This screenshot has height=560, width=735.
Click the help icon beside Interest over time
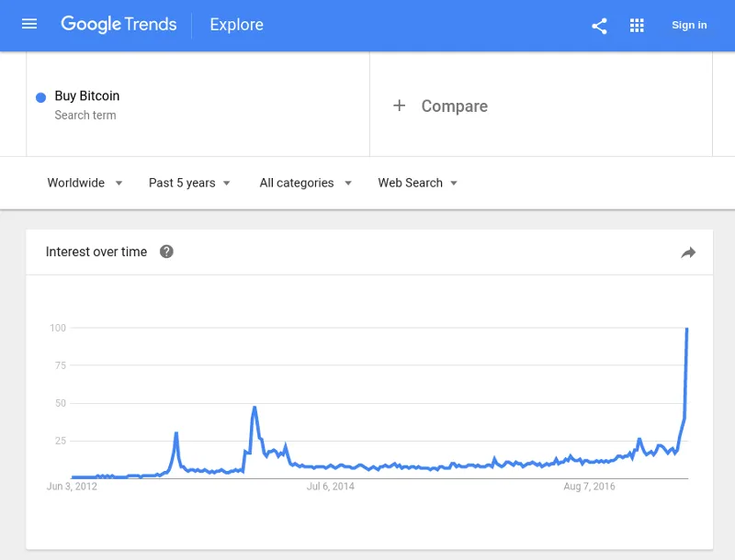click(x=166, y=252)
